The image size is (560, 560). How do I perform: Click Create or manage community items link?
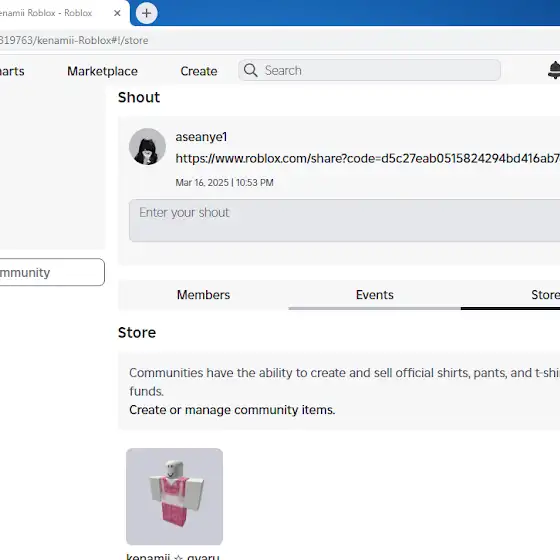(x=232, y=410)
